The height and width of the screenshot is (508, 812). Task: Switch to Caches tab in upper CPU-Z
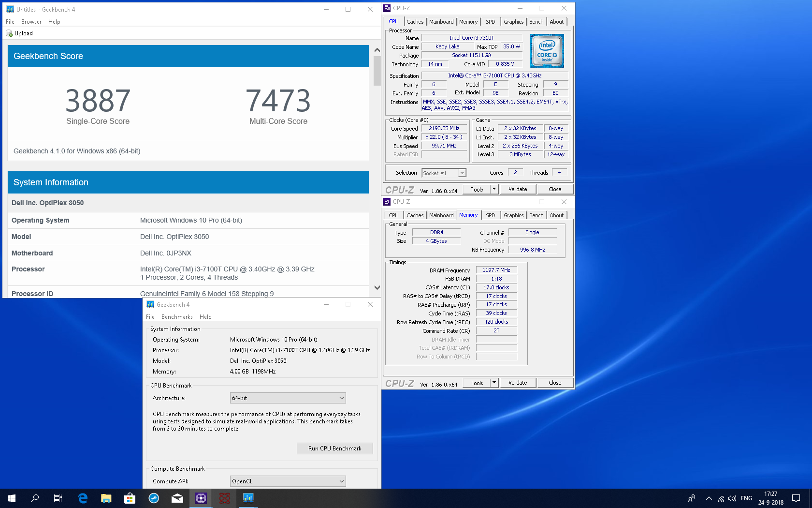[415, 22]
